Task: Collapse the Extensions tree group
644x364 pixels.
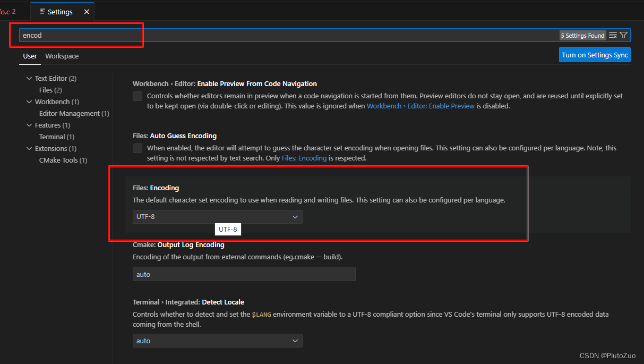Action: click(x=29, y=148)
